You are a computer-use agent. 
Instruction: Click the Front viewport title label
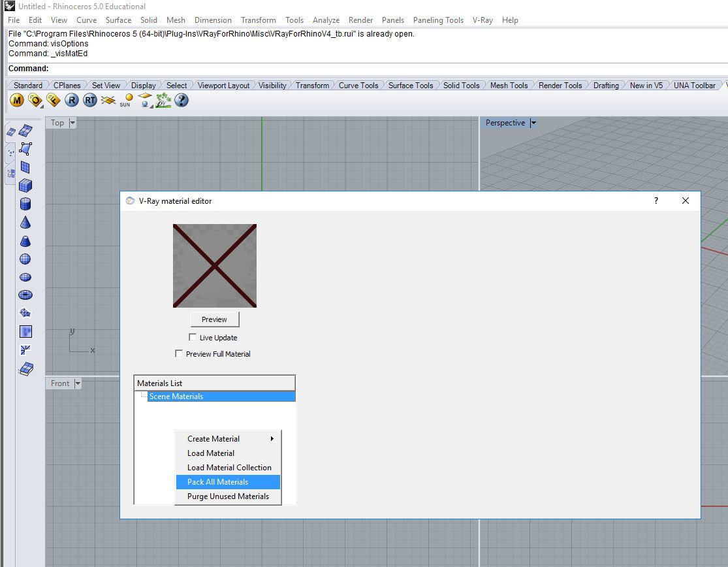point(60,383)
